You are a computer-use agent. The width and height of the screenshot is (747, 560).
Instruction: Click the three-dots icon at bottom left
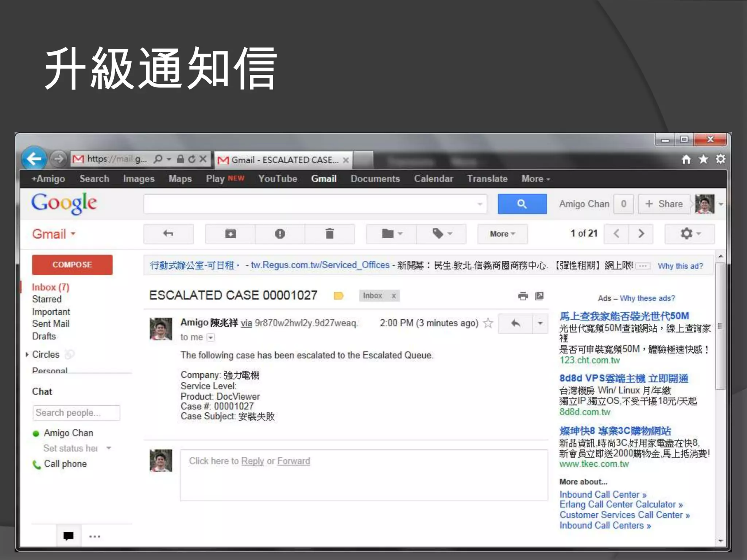(x=95, y=536)
